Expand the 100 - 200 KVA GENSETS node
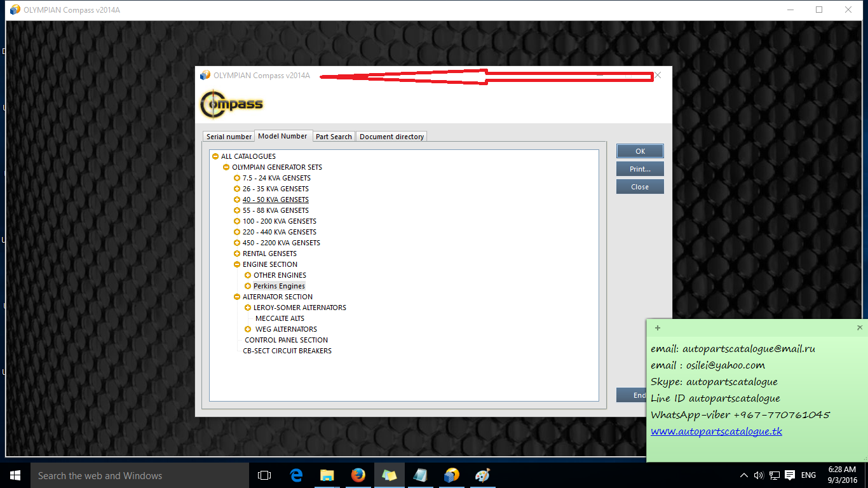 (x=237, y=221)
